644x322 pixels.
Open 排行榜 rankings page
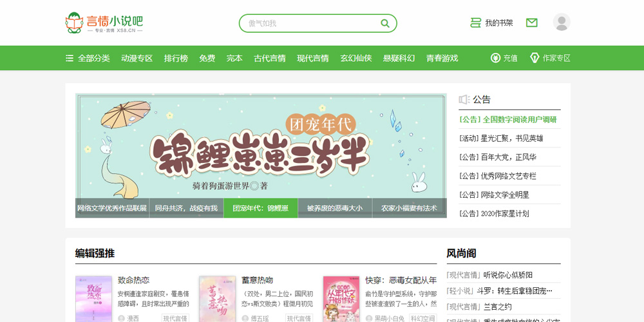[x=176, y=58]
